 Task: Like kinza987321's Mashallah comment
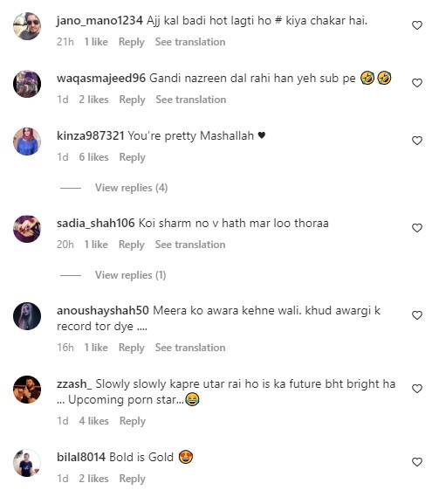point(417,141)
